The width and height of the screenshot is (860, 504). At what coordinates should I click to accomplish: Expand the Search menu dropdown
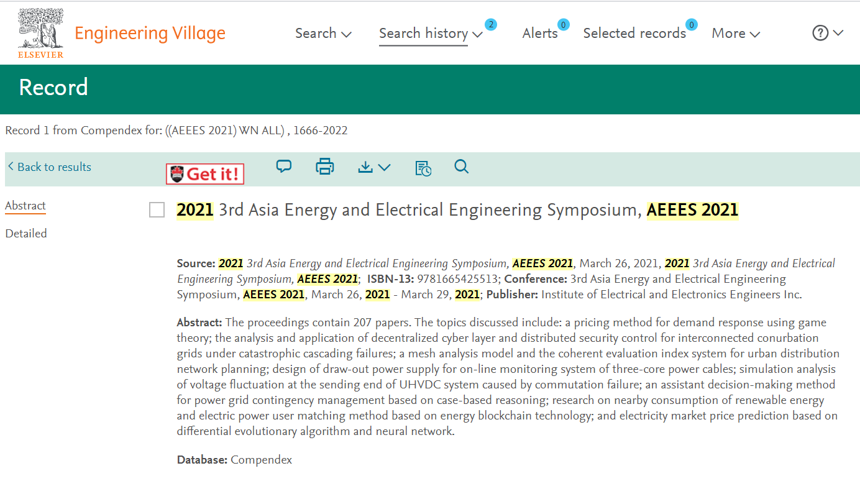click(323, 34)
